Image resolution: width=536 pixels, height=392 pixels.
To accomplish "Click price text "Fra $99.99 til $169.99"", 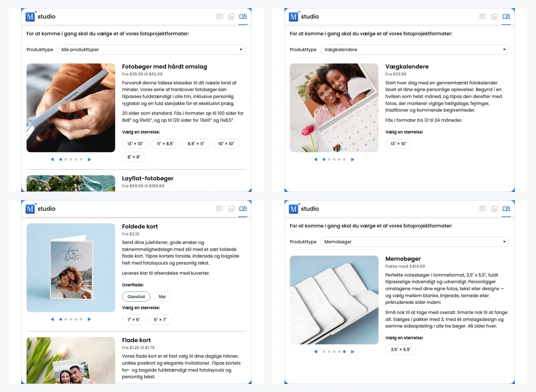I will (143, 186).
